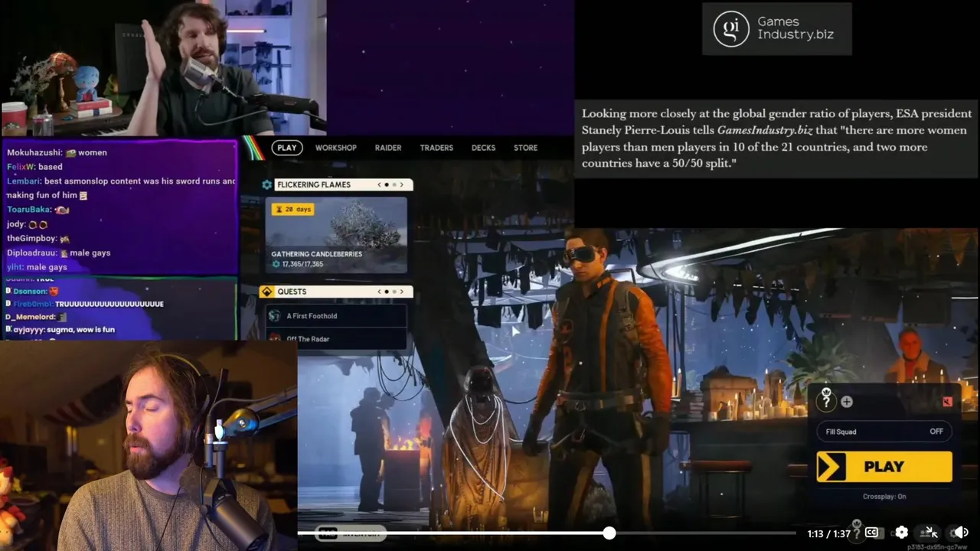Click ToaruBaka's chat username
980x551 pixels.
point(28,210)
